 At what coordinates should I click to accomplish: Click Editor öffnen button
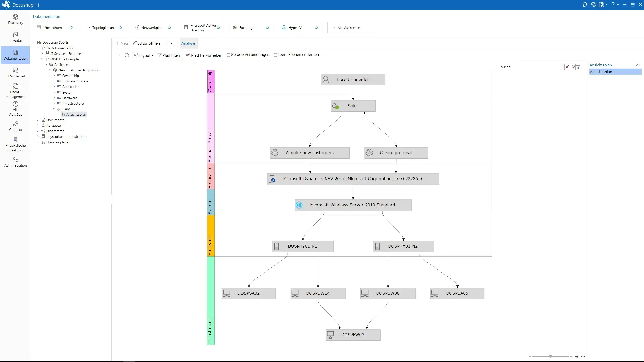point(146,43)
